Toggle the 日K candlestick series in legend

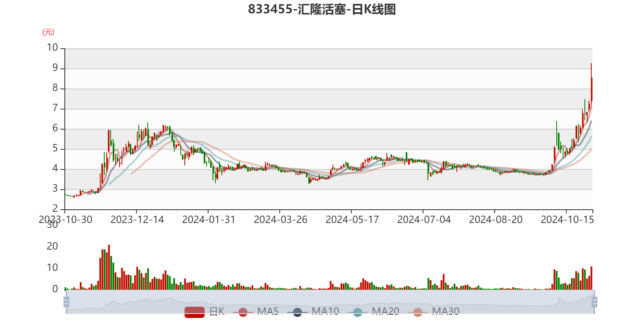point(204,312)
